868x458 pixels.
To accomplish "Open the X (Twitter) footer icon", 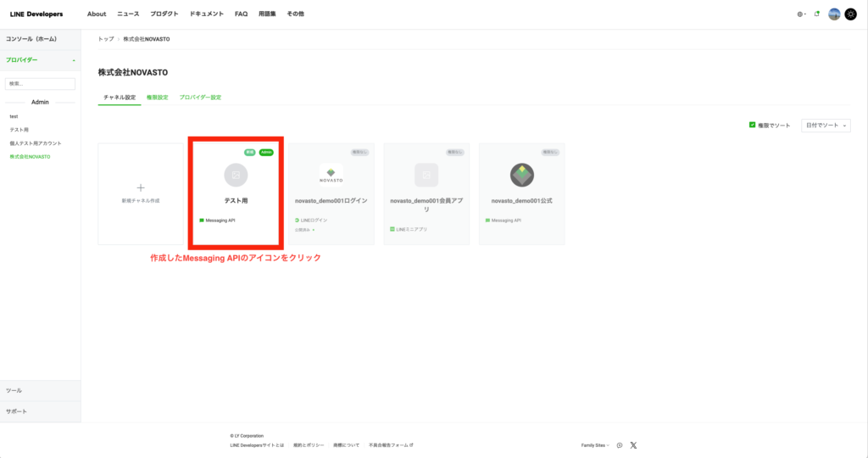I will tap(633, 445).
